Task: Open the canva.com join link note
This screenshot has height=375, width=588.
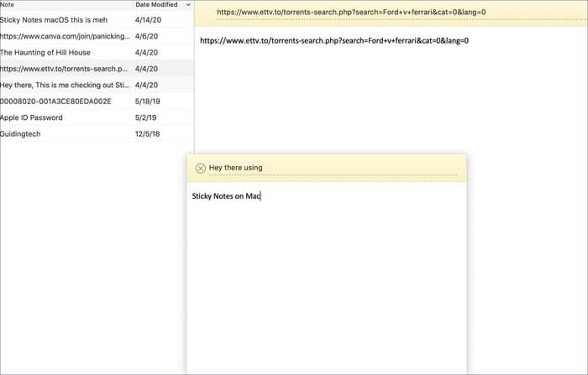Action: pyautogui.click(x=66, y=36)
